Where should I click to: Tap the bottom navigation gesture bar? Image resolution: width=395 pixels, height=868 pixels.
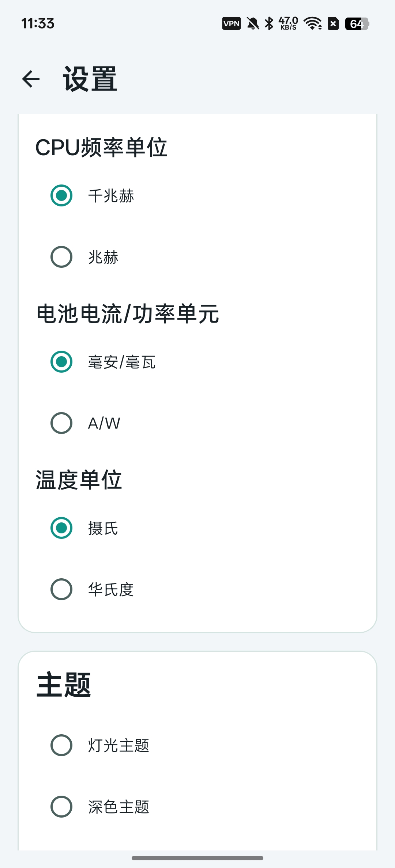(x=197, y=858)
